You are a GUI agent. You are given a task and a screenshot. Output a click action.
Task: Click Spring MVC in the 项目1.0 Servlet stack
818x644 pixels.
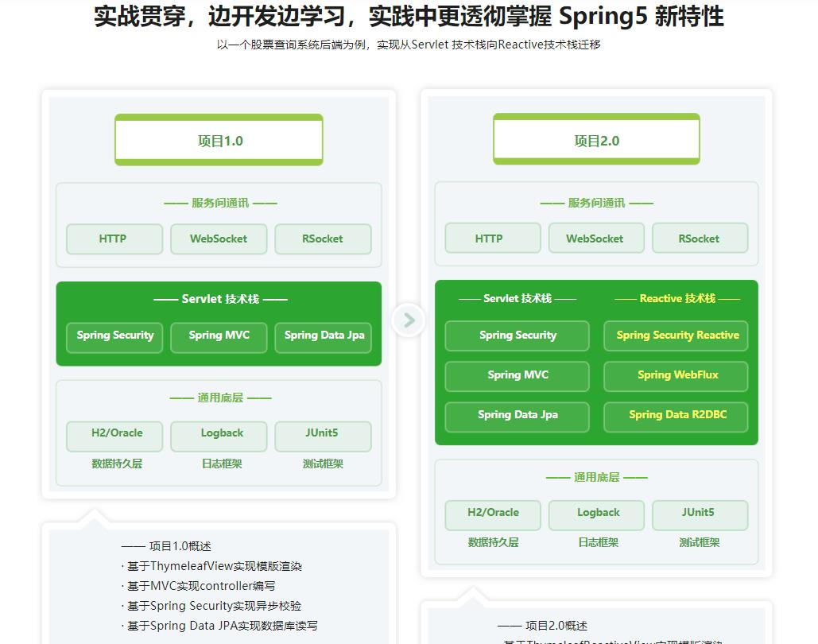pos(219,336)
